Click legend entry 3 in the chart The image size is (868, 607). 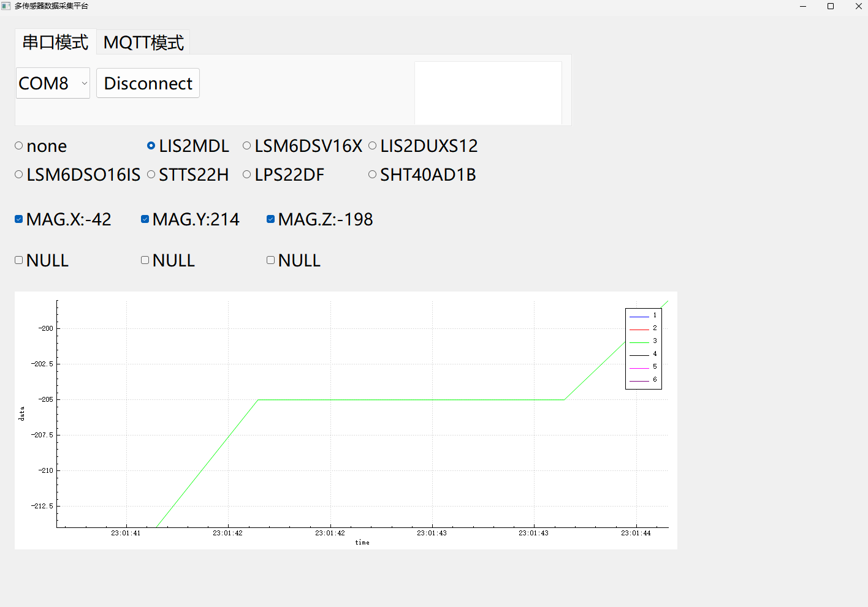click(x=643, y=341)
